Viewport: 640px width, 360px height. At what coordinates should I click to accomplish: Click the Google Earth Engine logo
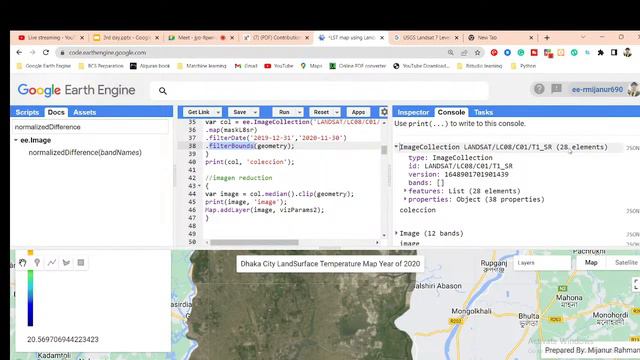[x=76, y=90]
